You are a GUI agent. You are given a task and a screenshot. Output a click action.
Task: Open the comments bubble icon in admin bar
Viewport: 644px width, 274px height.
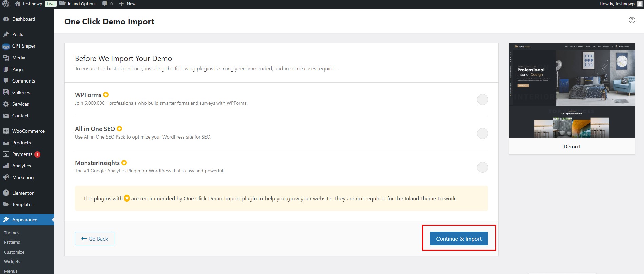pos(105,4)
